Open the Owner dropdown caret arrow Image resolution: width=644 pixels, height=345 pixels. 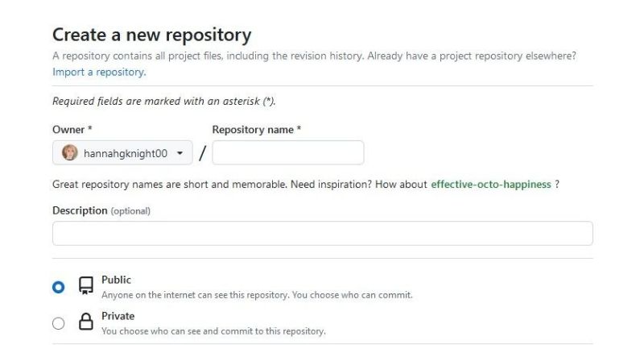coord(180,153)
